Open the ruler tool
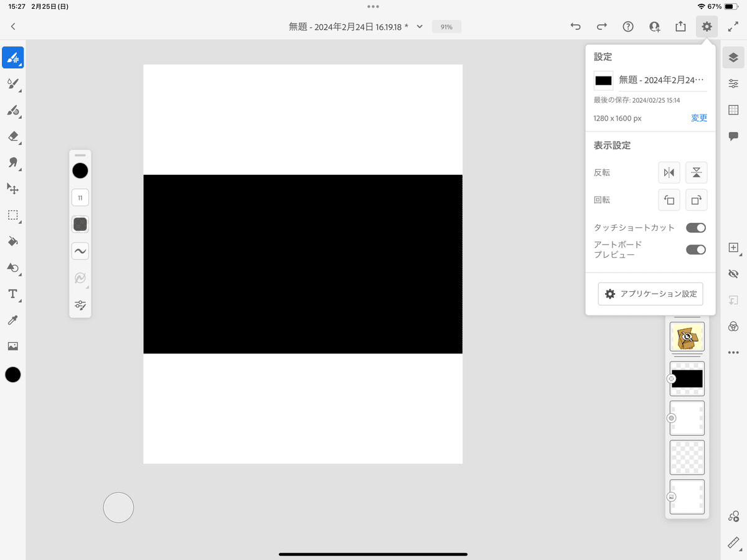Screen dimensions: 747x560 click(733, 543)
